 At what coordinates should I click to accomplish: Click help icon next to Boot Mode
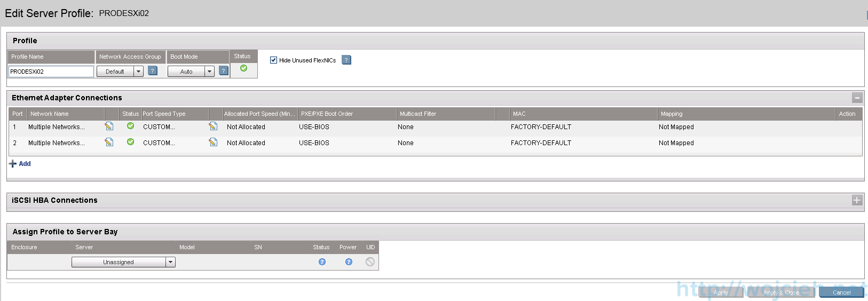click(x=224, y=71)
